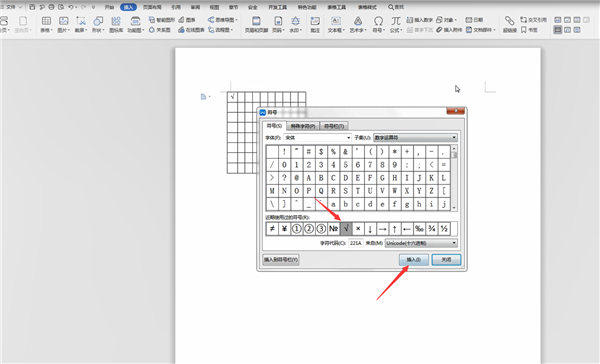Screen dimensions: 600x364
Task: Open the Object (对象) dropdown arrow
Action: coord(455,20)
